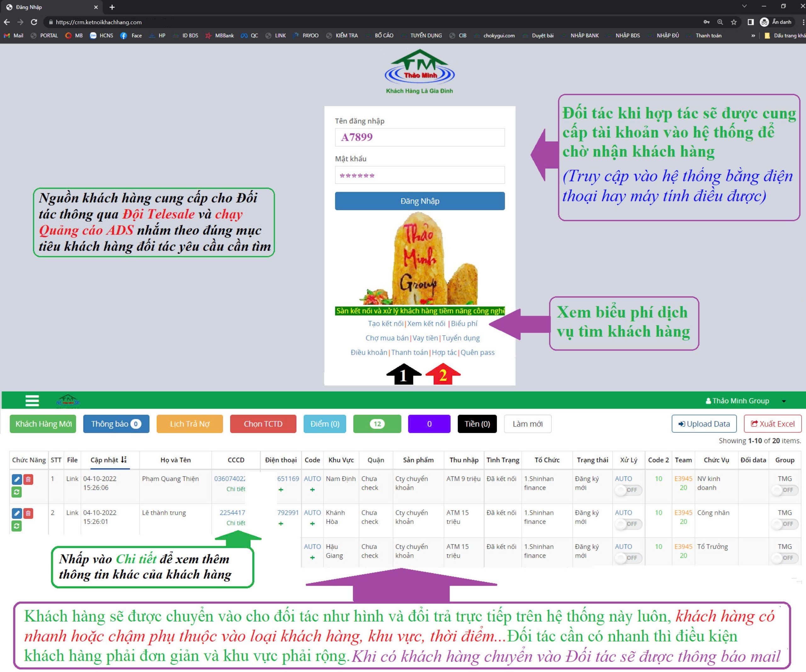This screenshot has height=672, width=806.
Task: Open the chokygui.com bookmark
Action: [494, 35]
